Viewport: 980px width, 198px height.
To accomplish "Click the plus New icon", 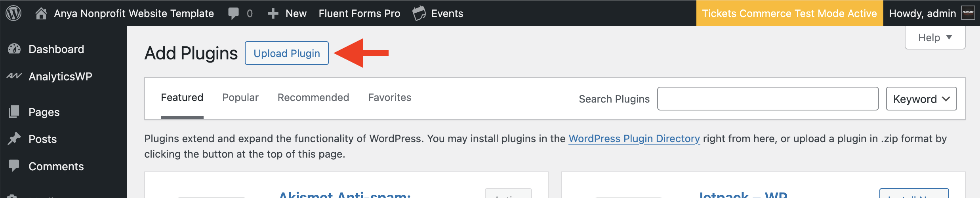I will pyautogui.click(x=273, y=13).
